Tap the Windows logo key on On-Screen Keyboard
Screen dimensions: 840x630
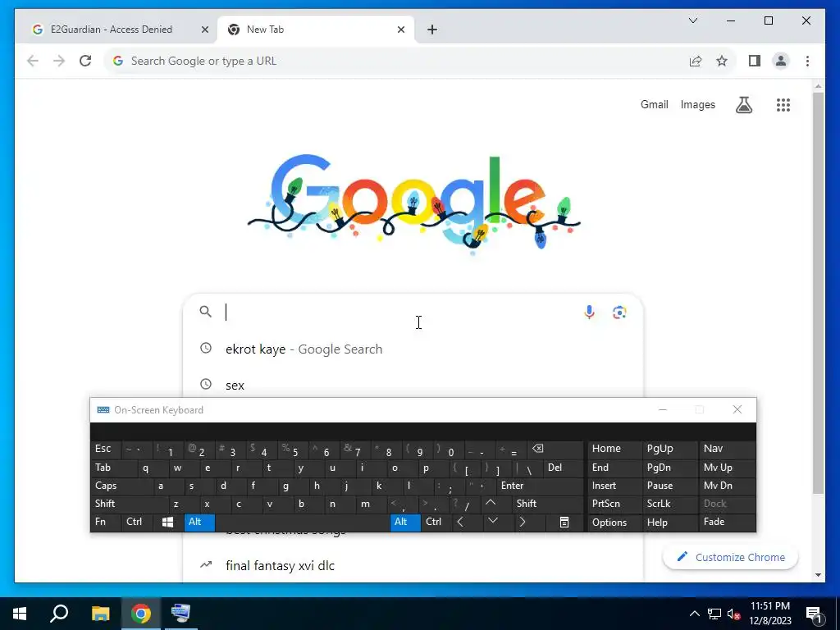pyautogui.click(x=167, y=522)
